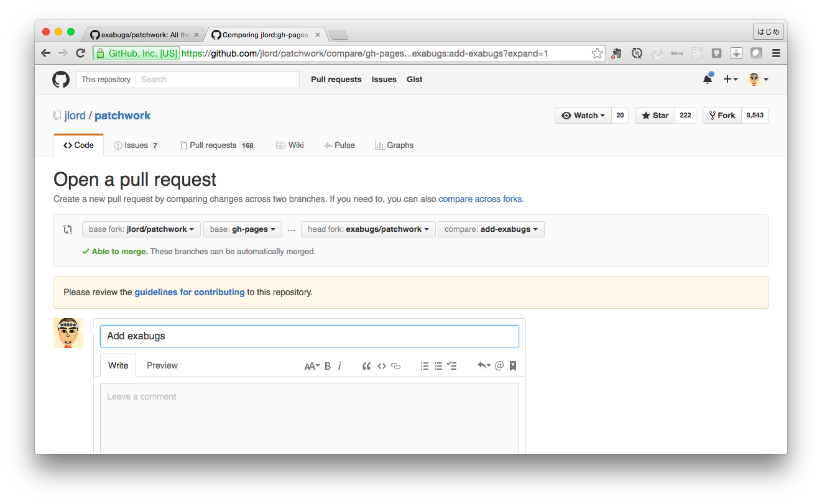822x504 pixels.
Task: Open guidelines for contributing link
Action: point(190,292)
